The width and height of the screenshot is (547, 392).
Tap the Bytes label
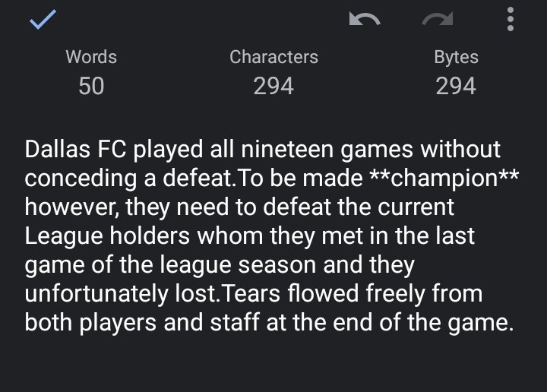coord(456,57)
